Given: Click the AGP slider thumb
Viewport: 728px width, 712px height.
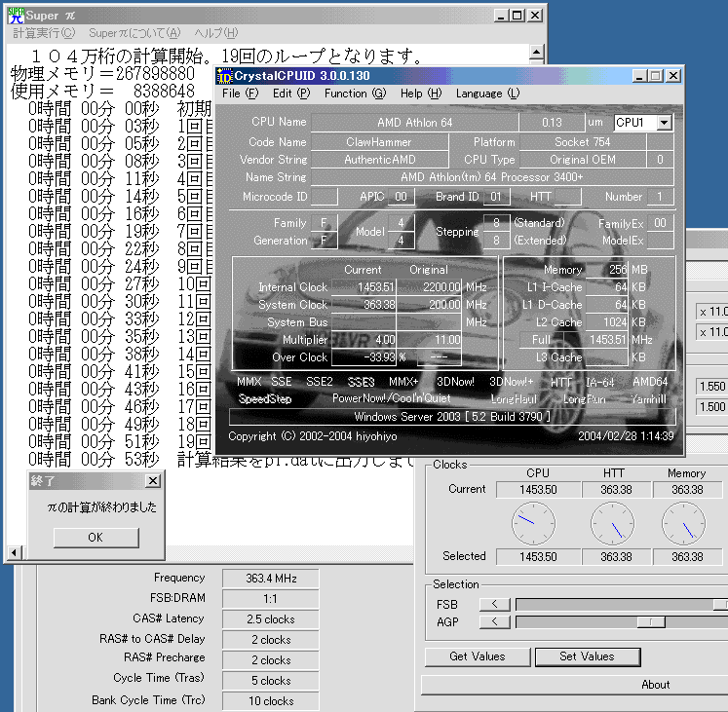Looking at the screenshot, I should (651, 622).
